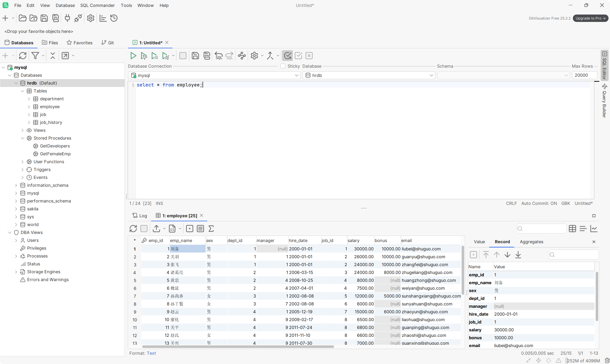The image size is (610, 364).
Task: Click the result grid search field
Action: click(x=541, y=229)
